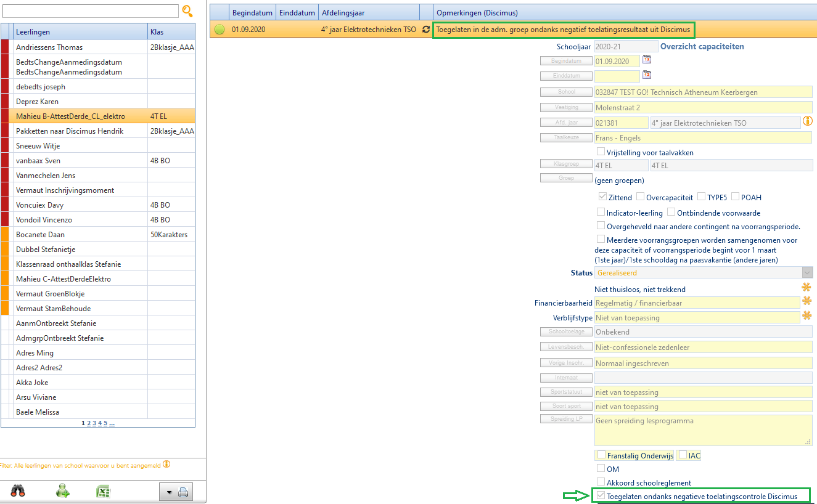The width and height of the screenshot is (817, 504).
Task: Export the list with the Excel icon
Action: click(103, 491)
